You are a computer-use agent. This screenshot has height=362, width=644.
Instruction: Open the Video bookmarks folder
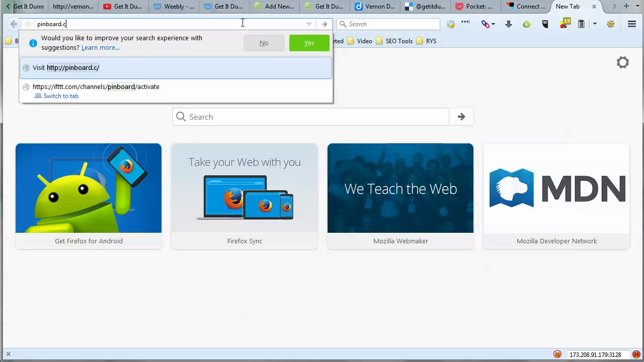tap(360, 41)
